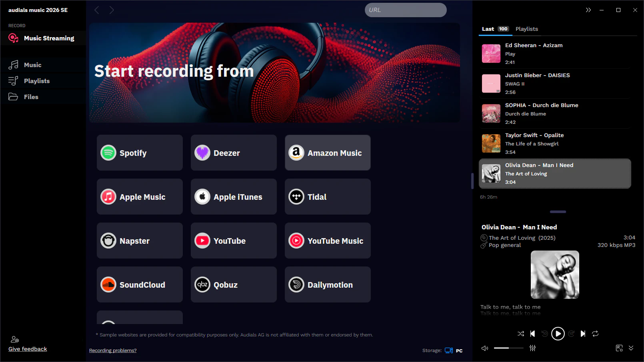This screenshot has height=362, width=644.
Task: Navigate back with left arrow
Action: (96, 10)
